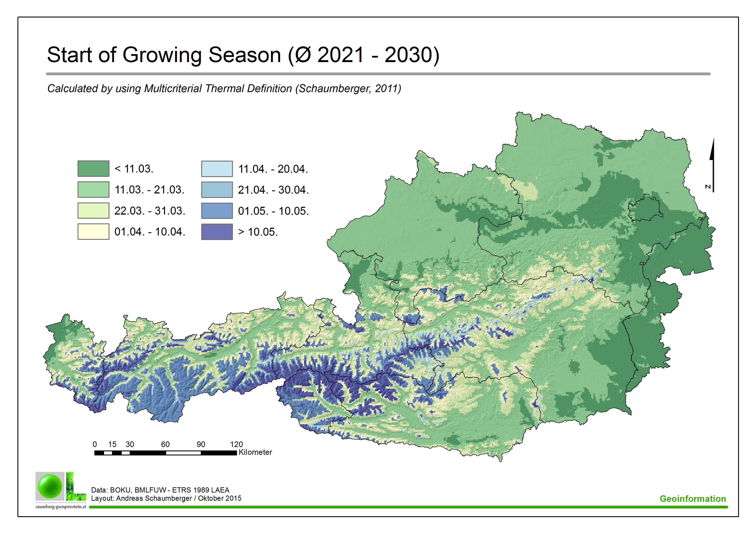Click the grass-textured L logo
This screenshot has height=535, width=756.
click(76, 486)
